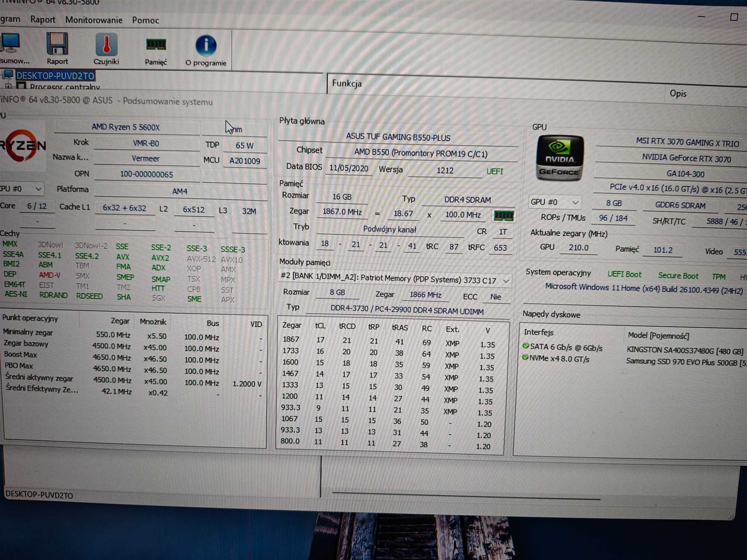Viewport: 747px width, 560px height.
Task: Click the Ryzen CPU logo
Action: (x=23, y=146)
